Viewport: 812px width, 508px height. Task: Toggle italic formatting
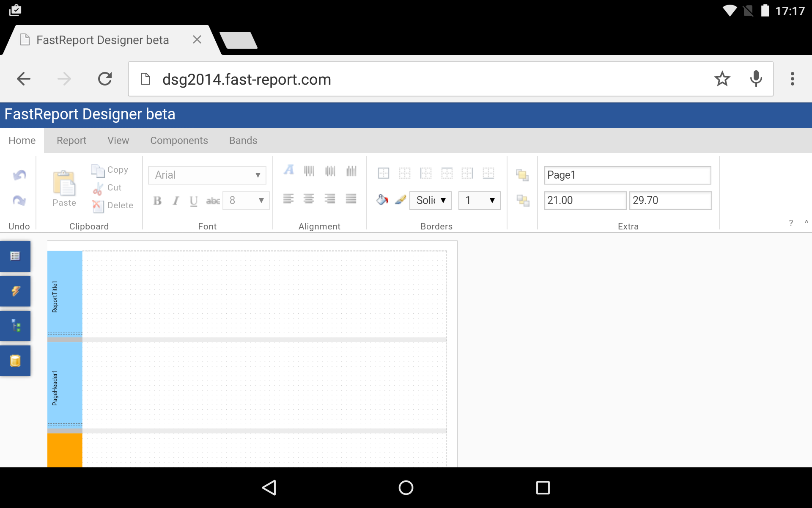click(176, 201)
